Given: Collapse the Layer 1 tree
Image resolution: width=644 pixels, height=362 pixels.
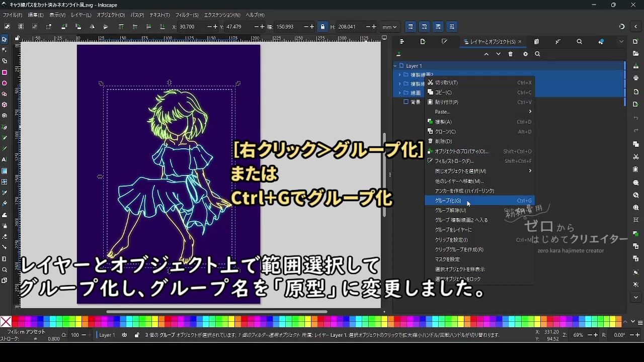Looking at the screenshot, I should pos(394,66).
